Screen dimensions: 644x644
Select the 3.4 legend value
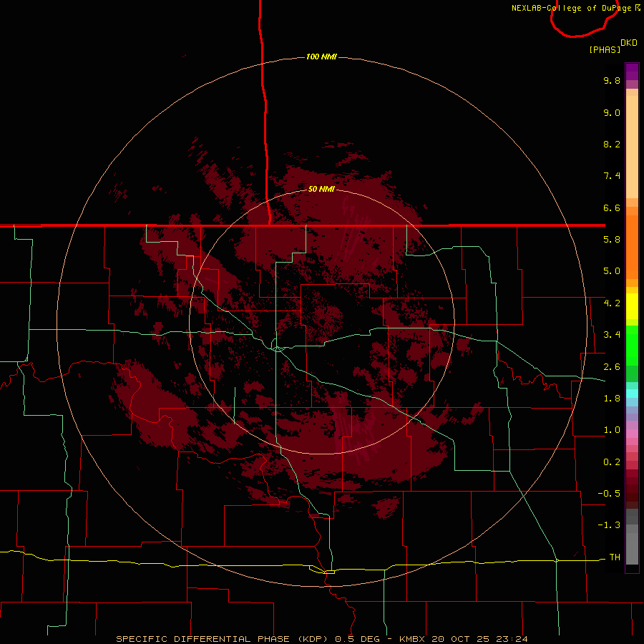pos(612,335)
